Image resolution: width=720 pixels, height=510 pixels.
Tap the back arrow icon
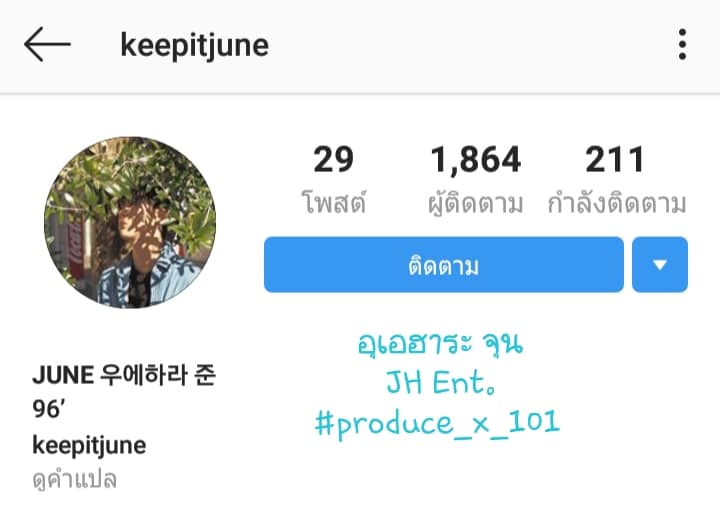click(47, 44)
